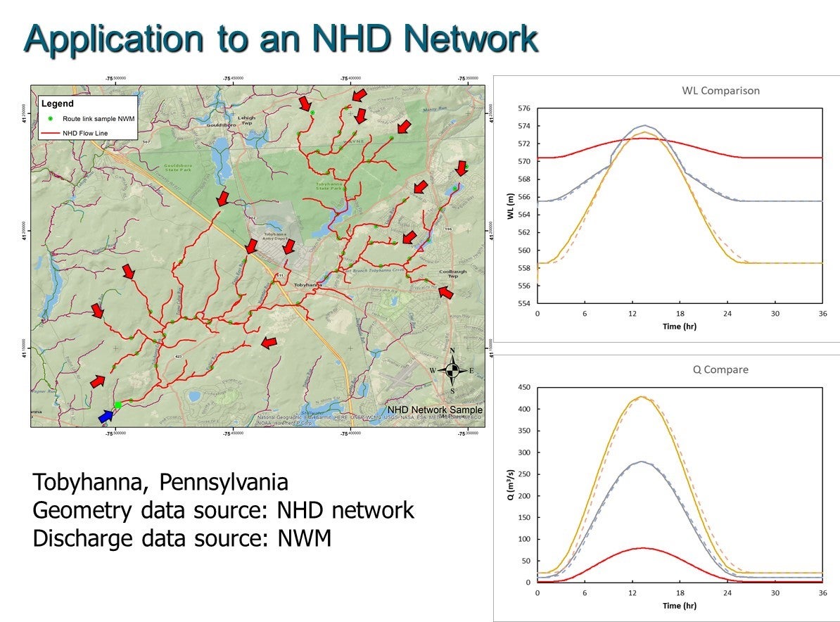The height and width of the screenshot is (622, 840).
Task: Click the orange curve peak in Q Compare chart
Action: click(x=641, y=397)
